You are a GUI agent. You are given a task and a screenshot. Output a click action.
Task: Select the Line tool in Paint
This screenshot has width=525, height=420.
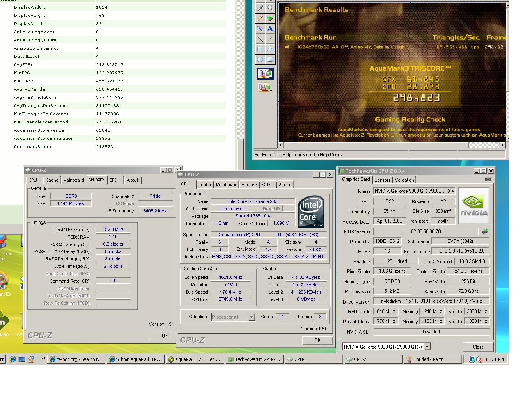point(260,39)
